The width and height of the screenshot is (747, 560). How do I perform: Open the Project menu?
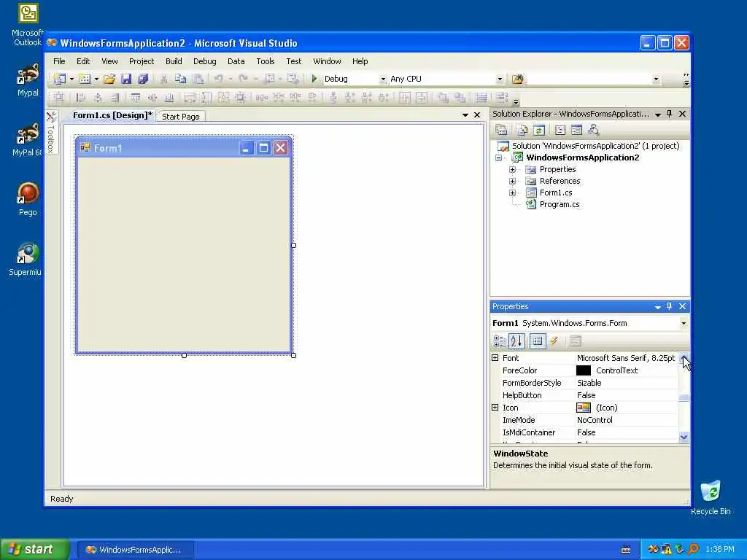click(142, 61)
